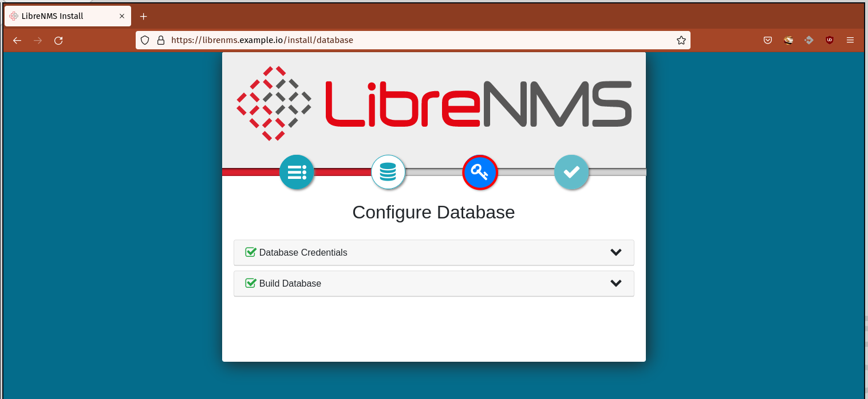Click the site security padlock icon
The width and height of the screenshot is (868, 399).
click(161, 40)
